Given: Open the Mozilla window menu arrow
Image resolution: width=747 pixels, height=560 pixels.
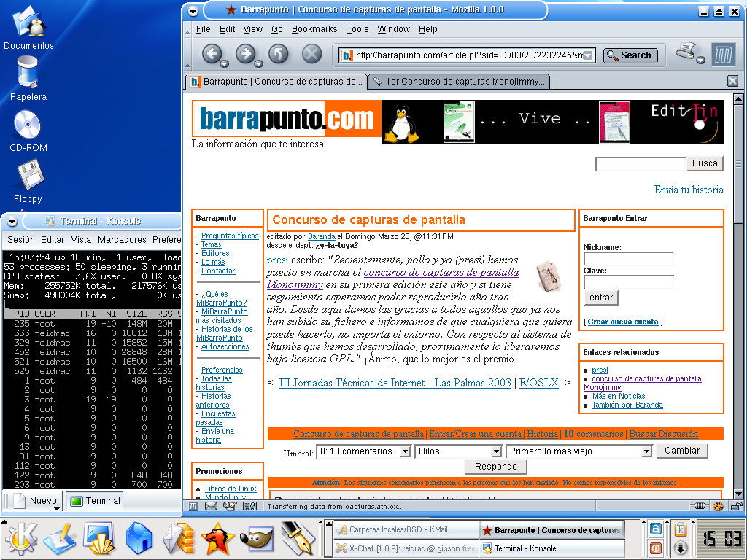Looking at the screenshot, I should [193, 11].
